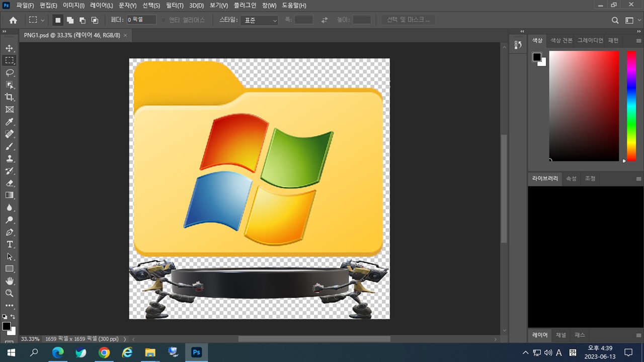Switch to the 채널 tab
The image size is (644, 362).
561,335
